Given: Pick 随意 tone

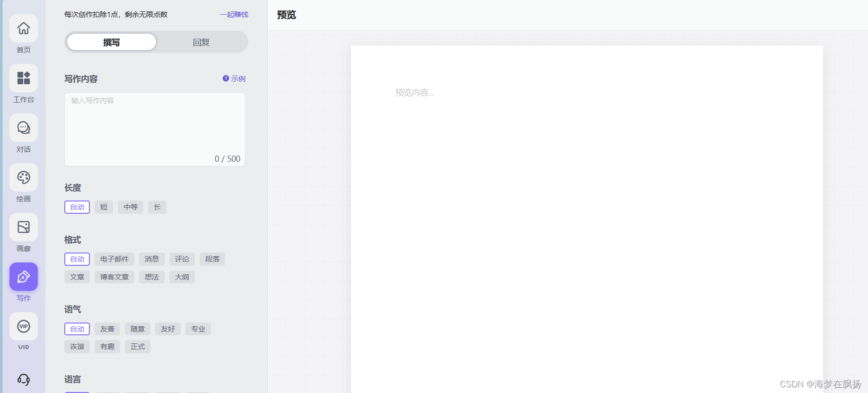Looking at the screenshot, I should 138,329.
